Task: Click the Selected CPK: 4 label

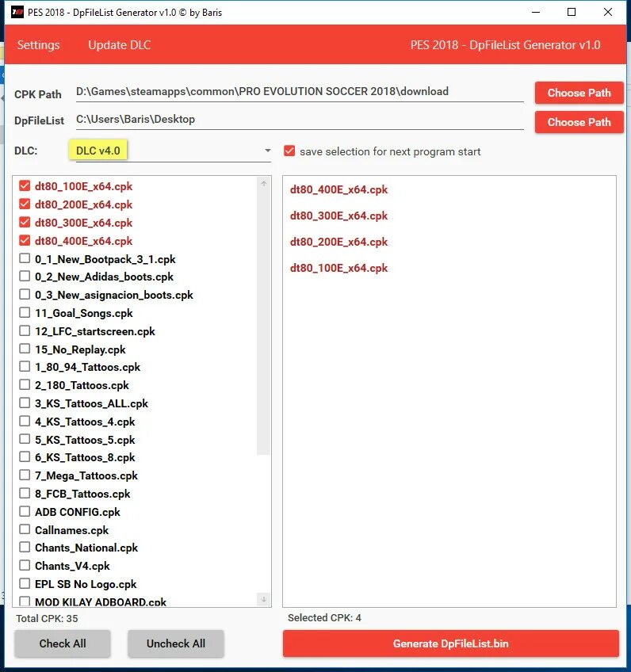Action: point(324,617)
